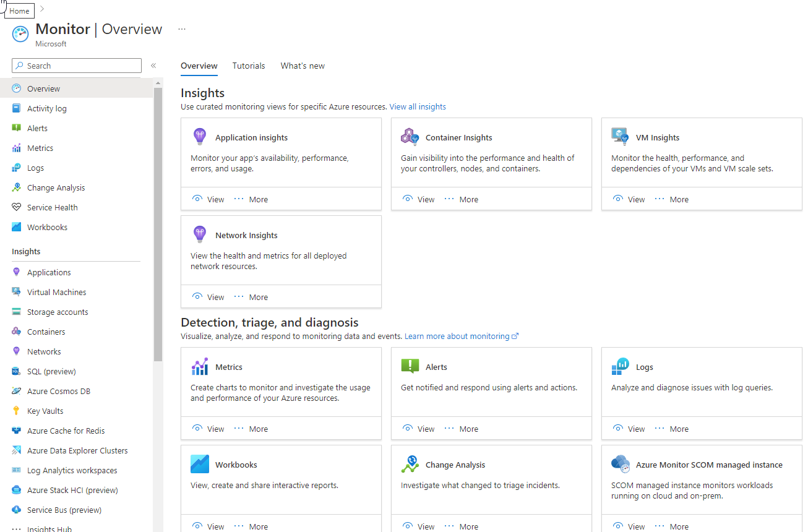Click the Application insights lightbulb icon
The width and height of the screenshot is (808, 532).
199,137
